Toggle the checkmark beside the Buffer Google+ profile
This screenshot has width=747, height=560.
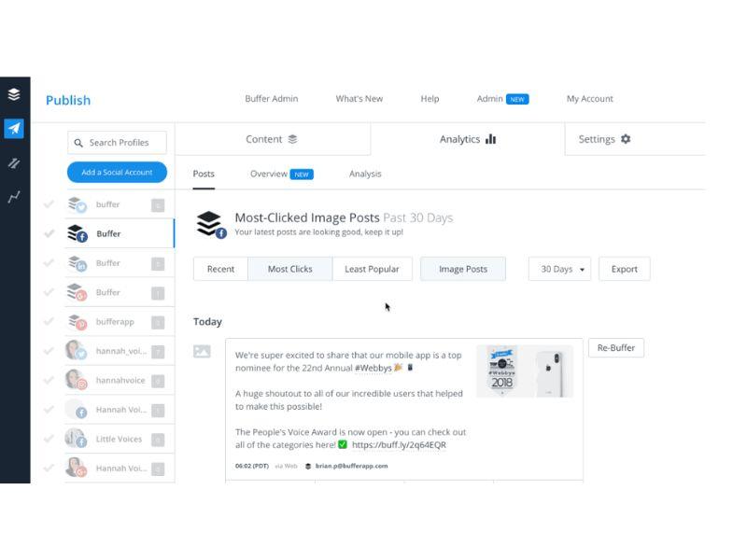coord(49,292)
